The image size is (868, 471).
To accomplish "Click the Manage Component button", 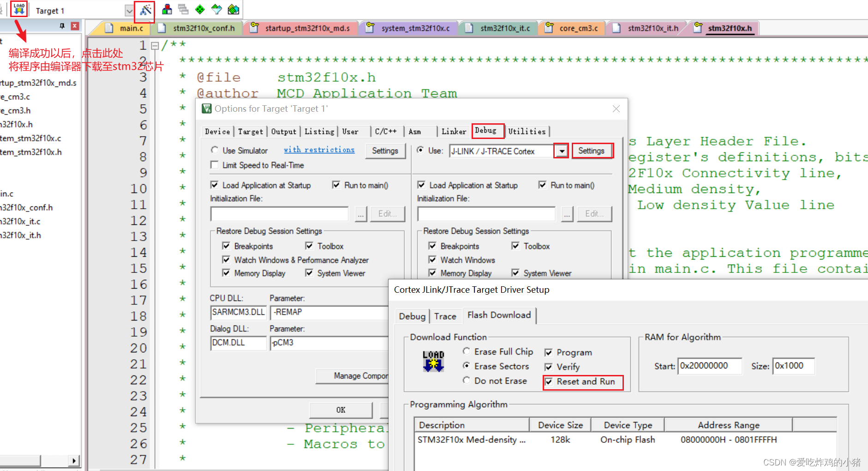I will [353, 376].
